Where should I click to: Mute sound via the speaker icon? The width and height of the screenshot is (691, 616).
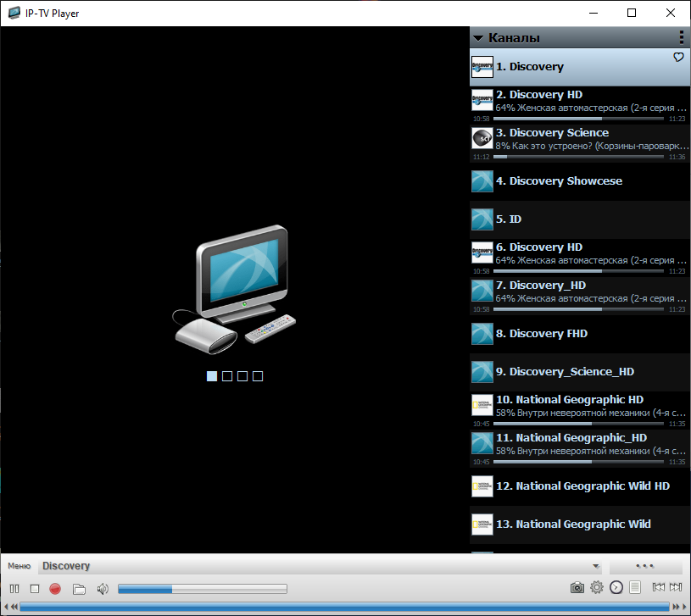pos(103,589)
